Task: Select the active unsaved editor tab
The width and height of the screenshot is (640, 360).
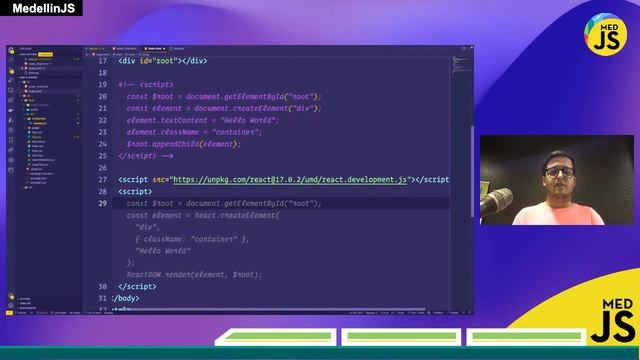Action: coord(155,49)
